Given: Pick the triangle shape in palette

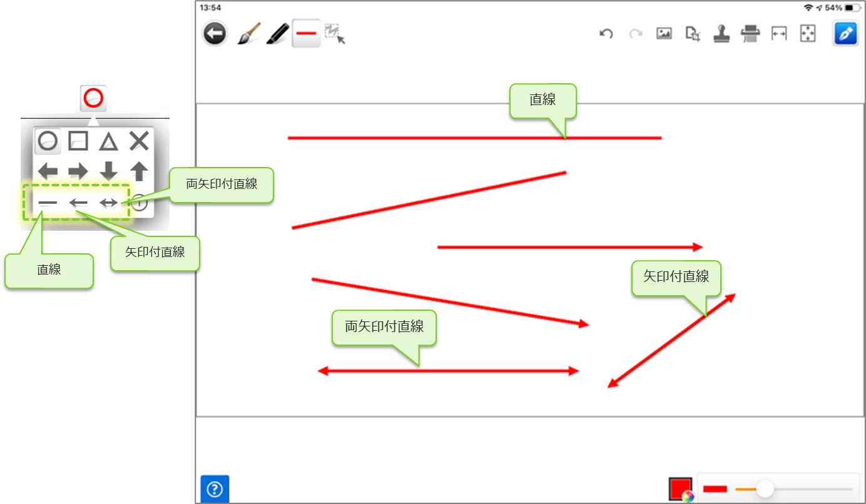Looking at the screenshot, I should tap(108, 142).
